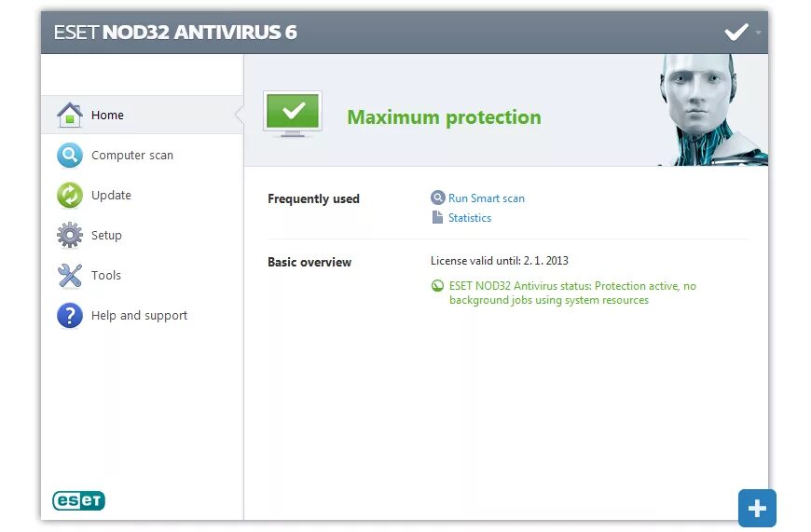Click the Tools wrench icon
This screenshot has width=811, height=532.
point(70,275)
